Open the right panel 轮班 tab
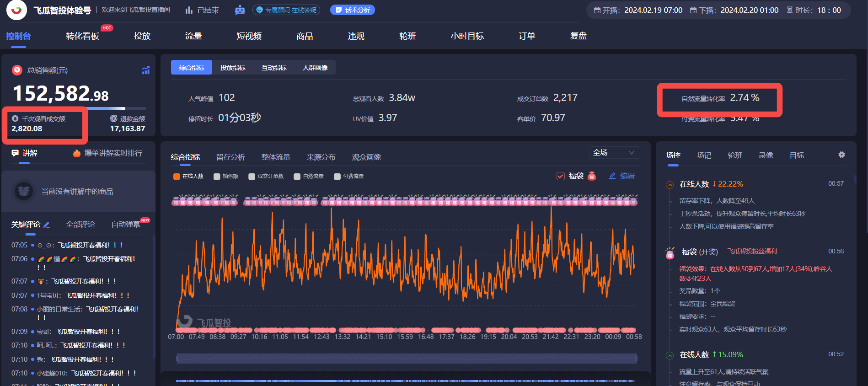This screenshot has height=386, width=868. coord(735,155)
